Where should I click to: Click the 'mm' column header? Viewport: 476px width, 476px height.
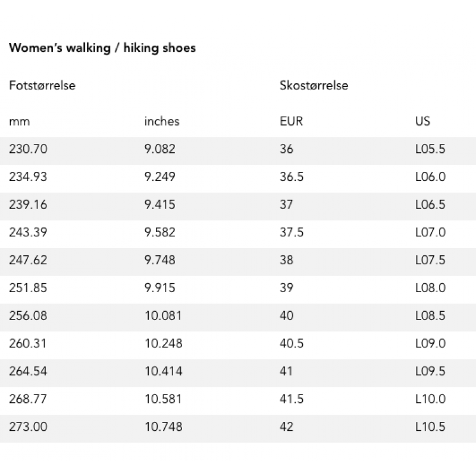(20, 121)
